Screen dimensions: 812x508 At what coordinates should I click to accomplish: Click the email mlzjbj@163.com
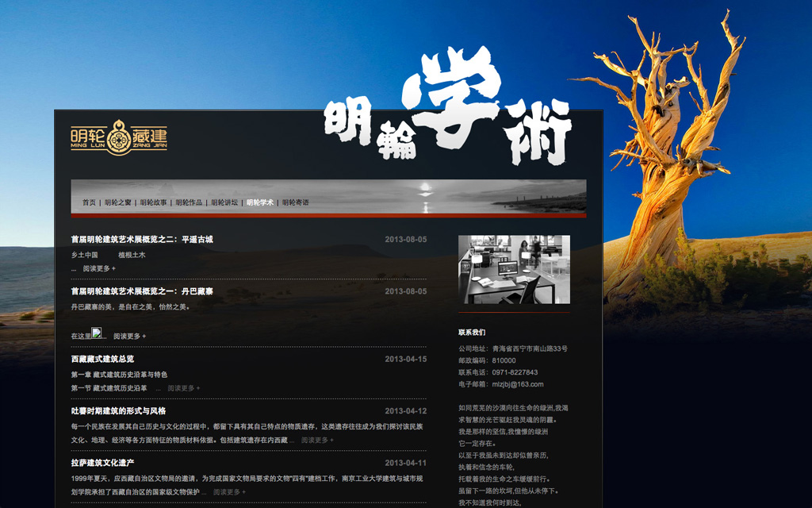click(x=518, y=385)
